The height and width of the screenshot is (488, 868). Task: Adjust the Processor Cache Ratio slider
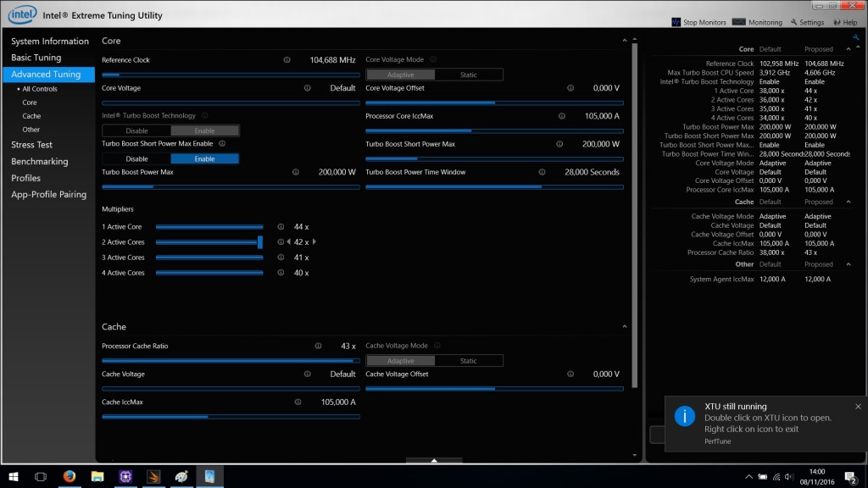(231, 361)
